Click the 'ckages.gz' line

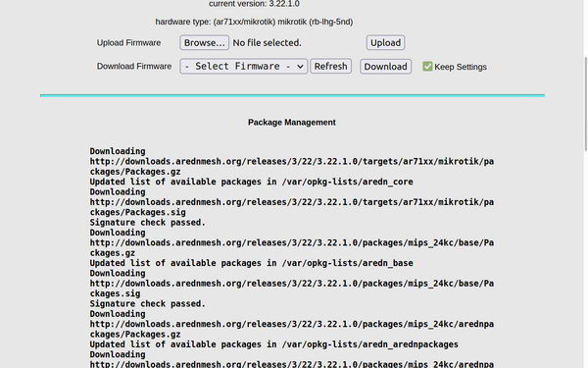coord(113,253)
